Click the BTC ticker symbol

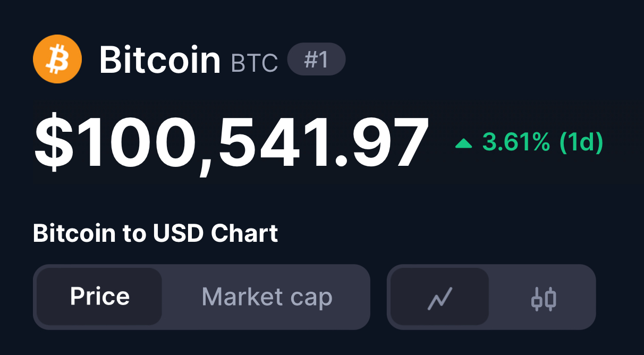point(255,63)
